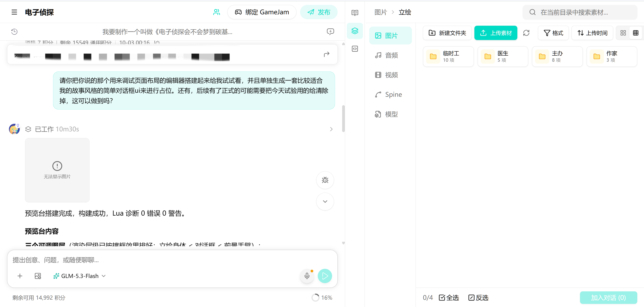
Task: Click the chat vertical scrollbar thumb
Action: 343,119
